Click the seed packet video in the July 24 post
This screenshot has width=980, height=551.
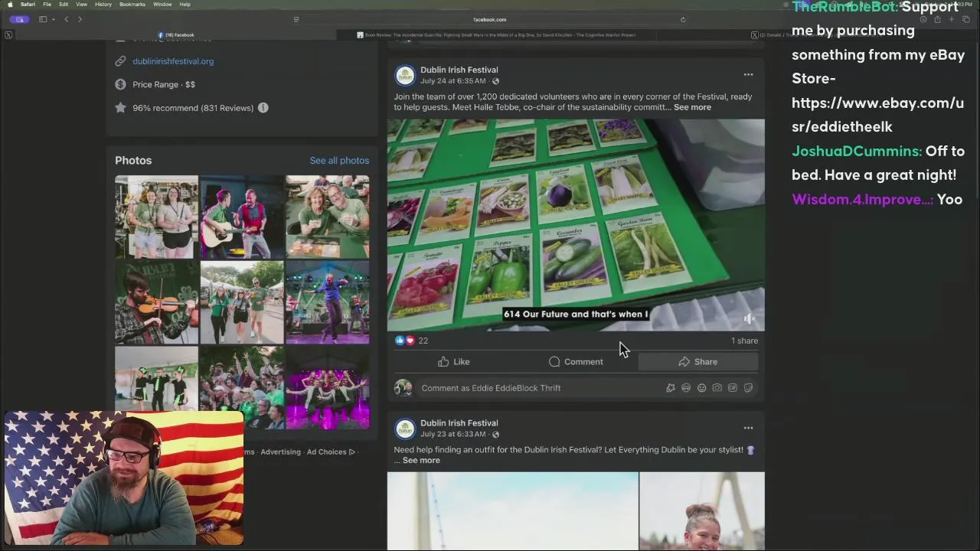tap(576, 225)
